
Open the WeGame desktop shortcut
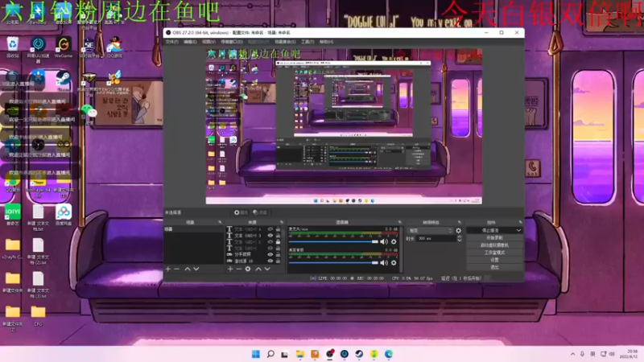coord(64,47)
